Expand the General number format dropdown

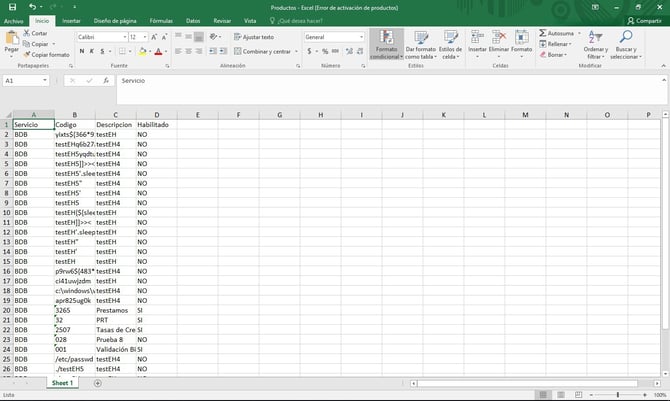click(362, 37)
